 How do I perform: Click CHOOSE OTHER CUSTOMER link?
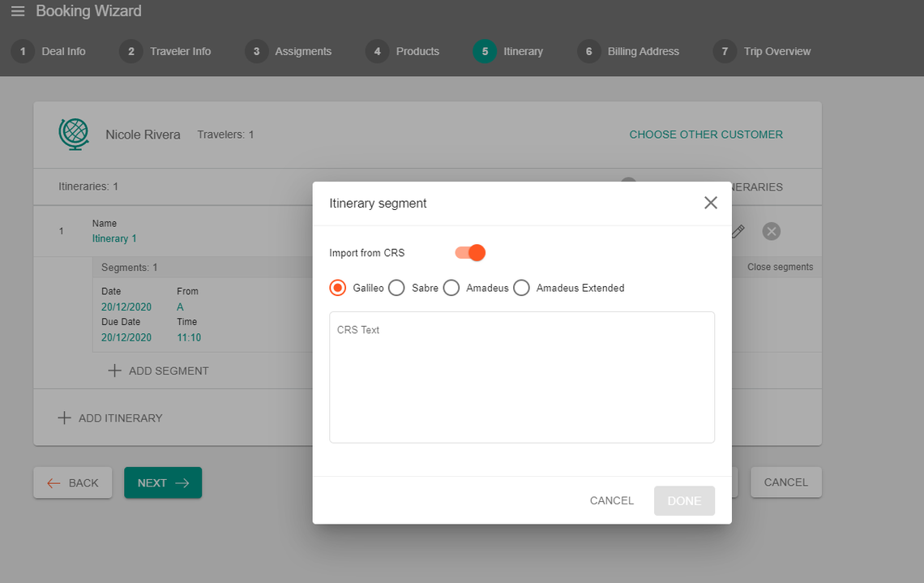(x=706, y=135)
